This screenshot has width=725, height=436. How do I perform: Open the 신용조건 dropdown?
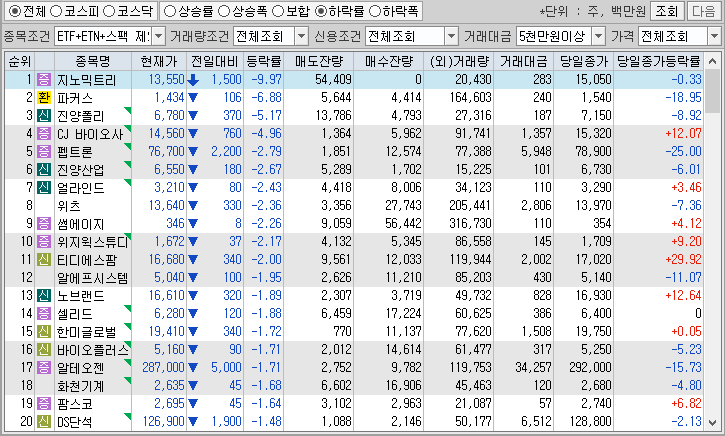(x=451, y=36)
